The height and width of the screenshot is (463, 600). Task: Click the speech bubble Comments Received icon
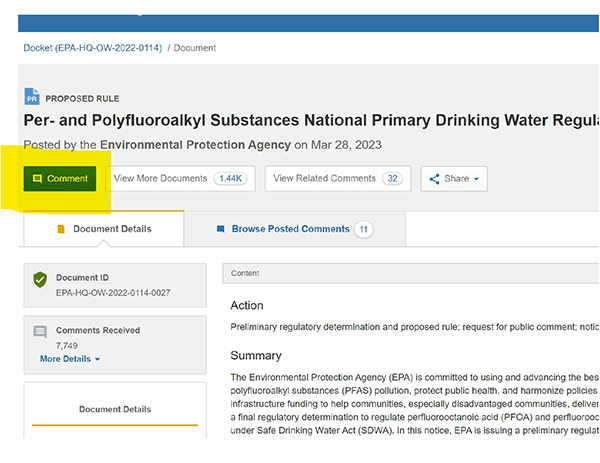click(x=40, y=331)
